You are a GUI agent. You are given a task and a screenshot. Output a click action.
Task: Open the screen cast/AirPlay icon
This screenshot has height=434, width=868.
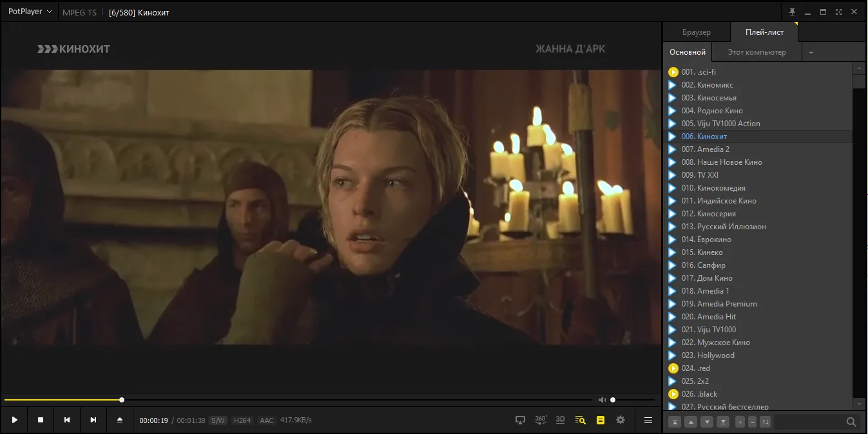click(521, 420)
